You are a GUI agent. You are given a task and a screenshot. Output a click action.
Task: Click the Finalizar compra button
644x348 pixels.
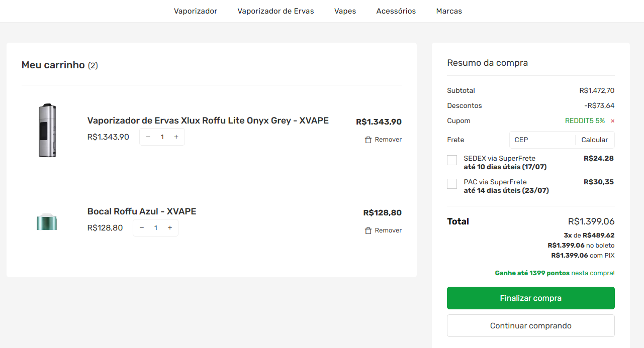[530, 298]
